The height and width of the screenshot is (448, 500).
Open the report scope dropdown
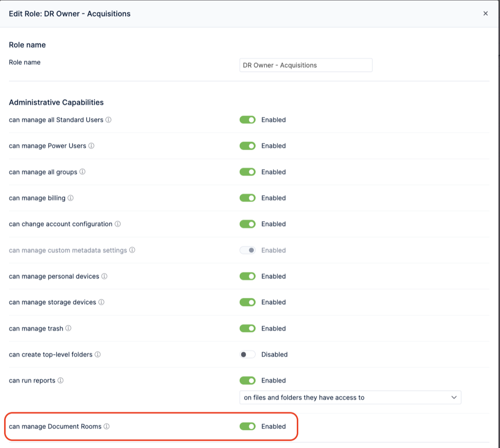(350, 397)
